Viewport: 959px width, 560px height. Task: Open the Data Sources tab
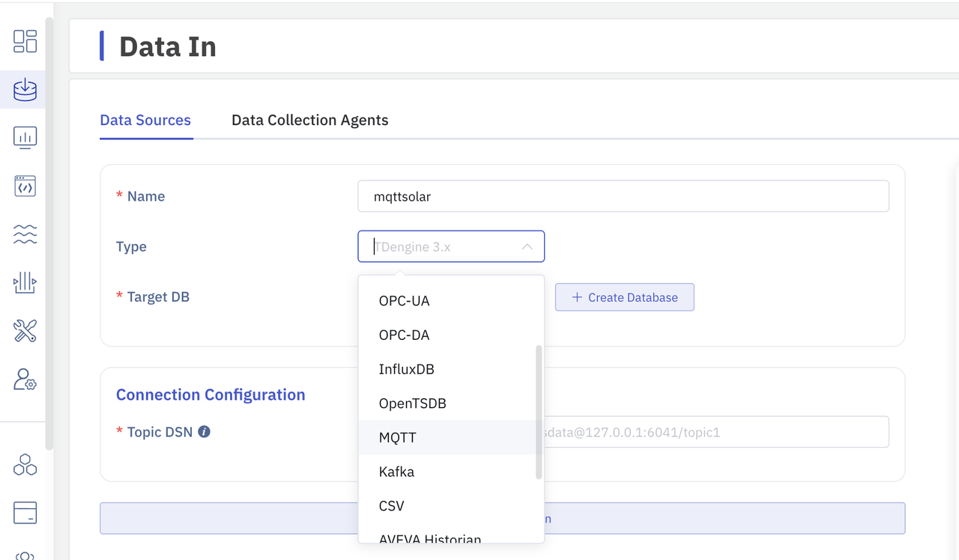145,120
